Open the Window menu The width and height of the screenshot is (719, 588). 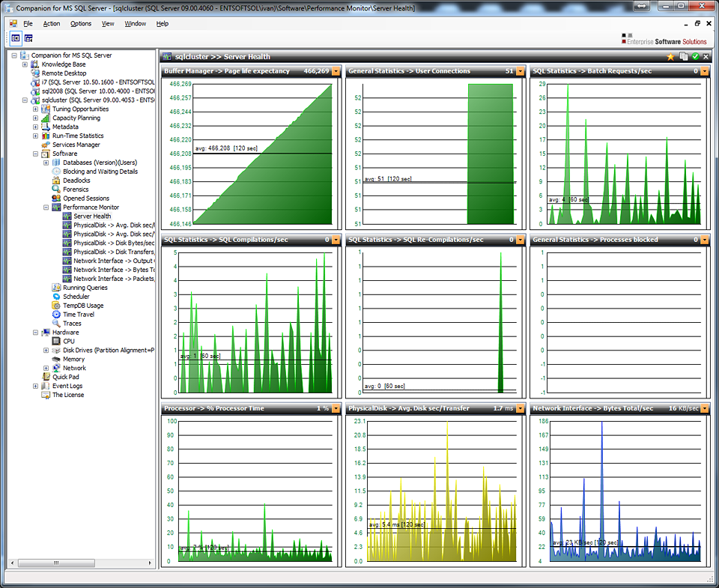(x=136, y=23)
